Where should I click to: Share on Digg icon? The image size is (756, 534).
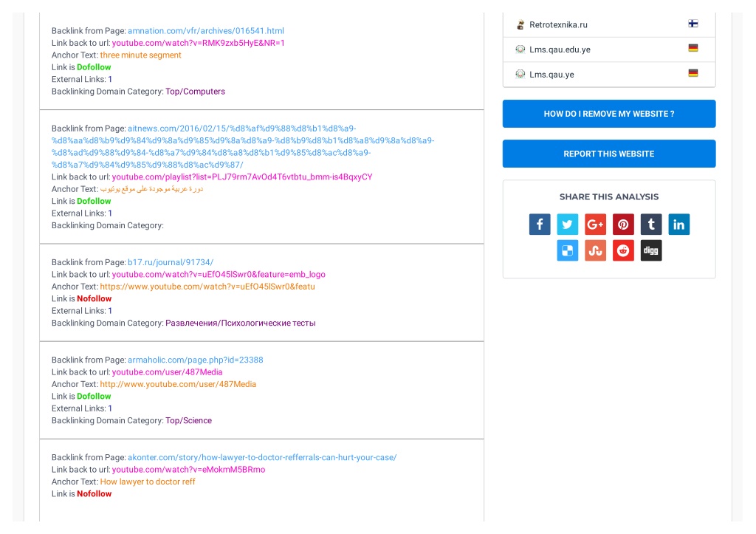pos(651,250)
